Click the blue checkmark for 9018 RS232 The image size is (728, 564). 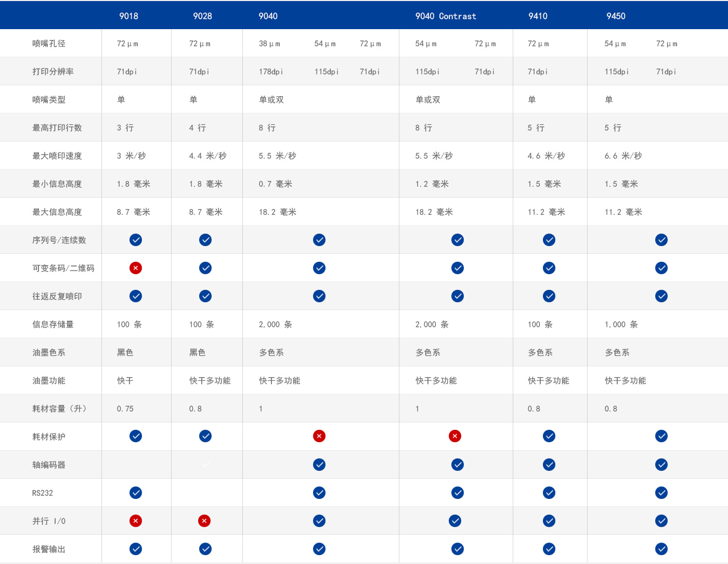136,493
